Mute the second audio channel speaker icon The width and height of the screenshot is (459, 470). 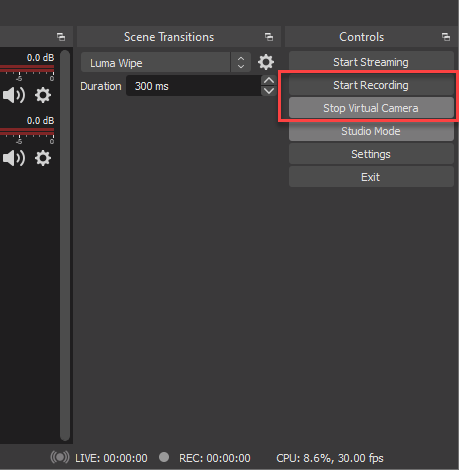(x=14, y=158)
